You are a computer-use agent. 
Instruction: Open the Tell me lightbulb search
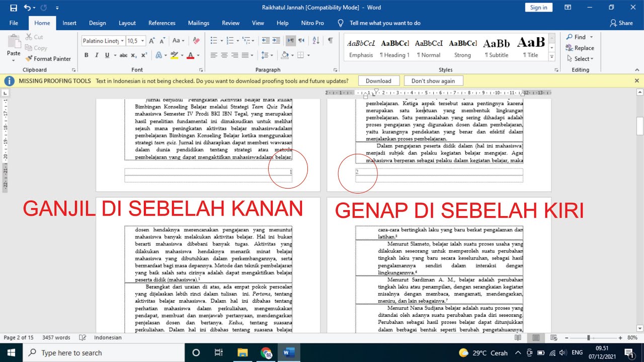(x=341, y=23)
